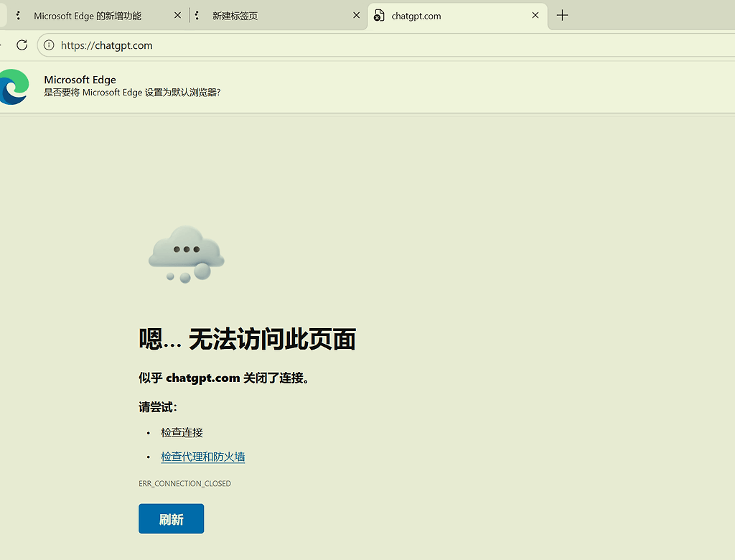Switch to the 新建标签页 tab
Screen dimensions: 735x560
pos(235,16)
